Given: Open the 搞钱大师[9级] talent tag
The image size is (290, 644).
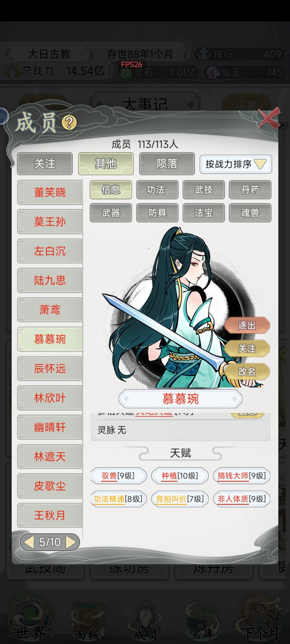Looking at the screenshot, I should [x=241, y=476].
